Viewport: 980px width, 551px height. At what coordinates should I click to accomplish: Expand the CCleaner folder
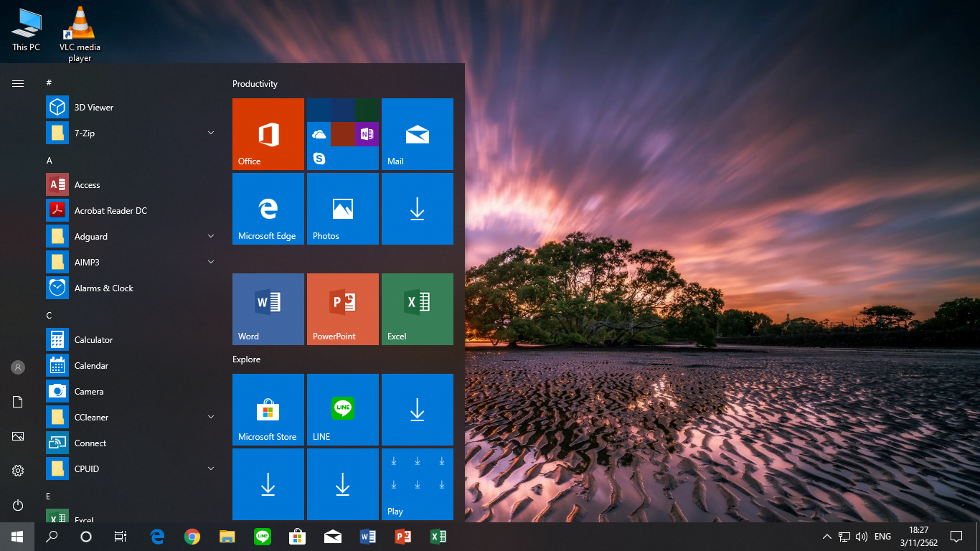132,418
